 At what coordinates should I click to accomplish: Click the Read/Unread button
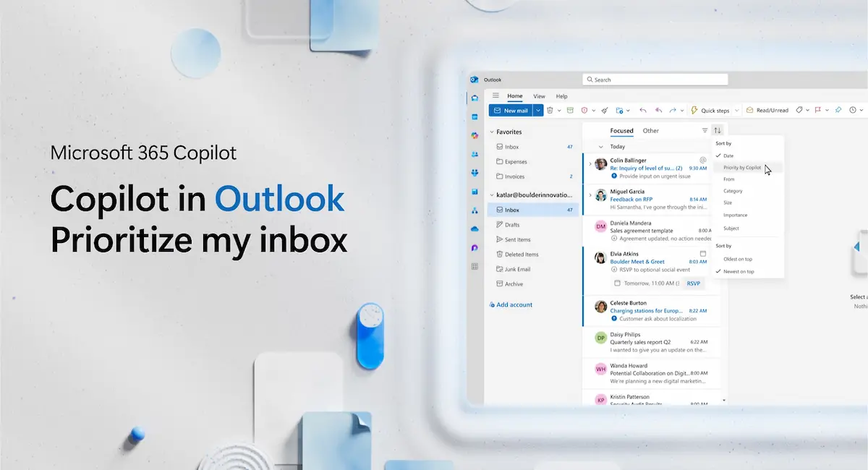767,110
